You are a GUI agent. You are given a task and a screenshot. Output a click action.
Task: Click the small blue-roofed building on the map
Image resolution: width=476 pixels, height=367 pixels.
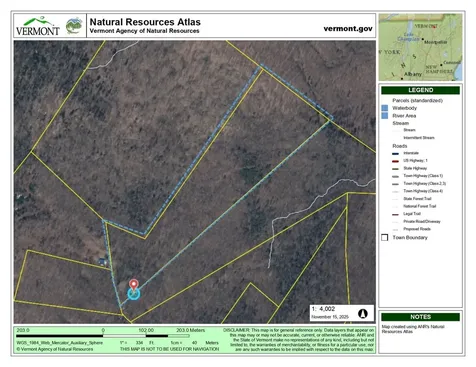102,261
